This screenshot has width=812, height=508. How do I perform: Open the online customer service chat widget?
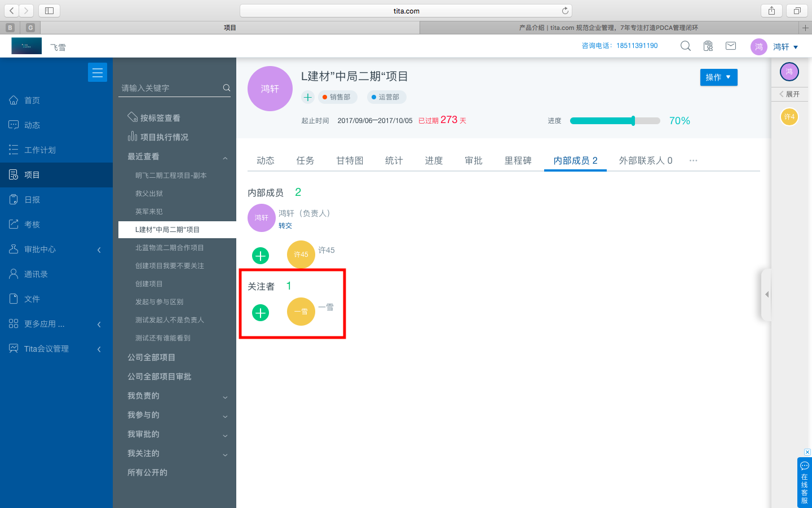pyautogui.click(x=805, y=483)
